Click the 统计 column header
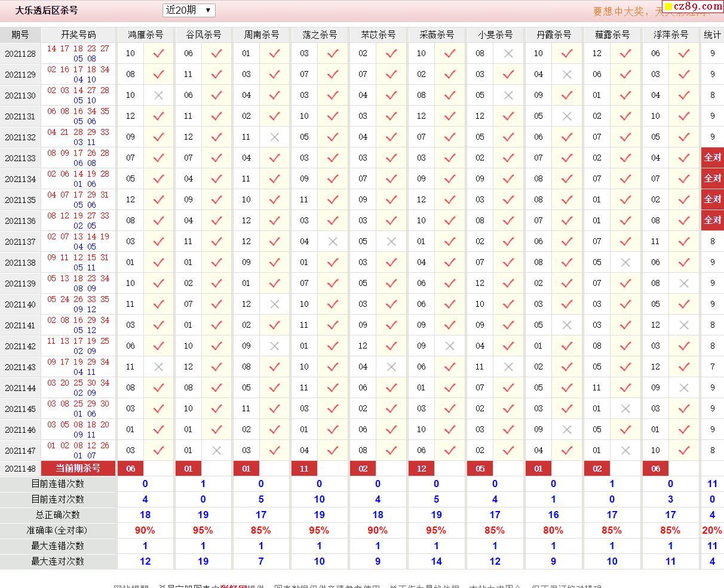 pyautogui.click(x=712, y=35)
